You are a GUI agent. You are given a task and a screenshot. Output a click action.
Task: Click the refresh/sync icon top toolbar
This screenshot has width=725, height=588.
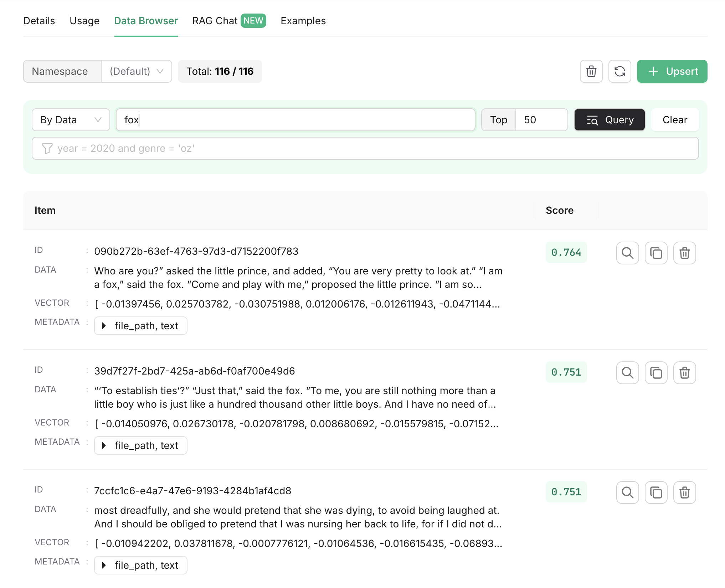620,71
